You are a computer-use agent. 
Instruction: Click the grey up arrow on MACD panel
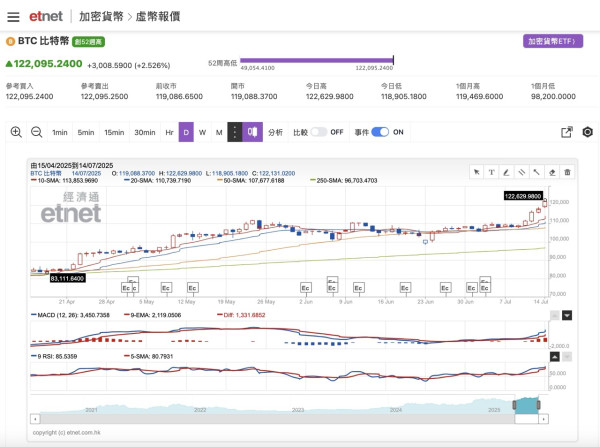(555, 315)
